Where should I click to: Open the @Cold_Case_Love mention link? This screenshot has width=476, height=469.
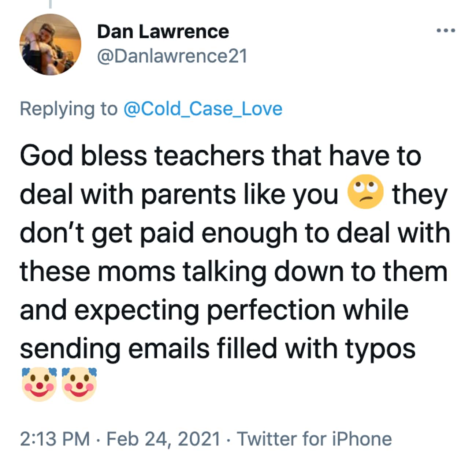pos(203,109)
